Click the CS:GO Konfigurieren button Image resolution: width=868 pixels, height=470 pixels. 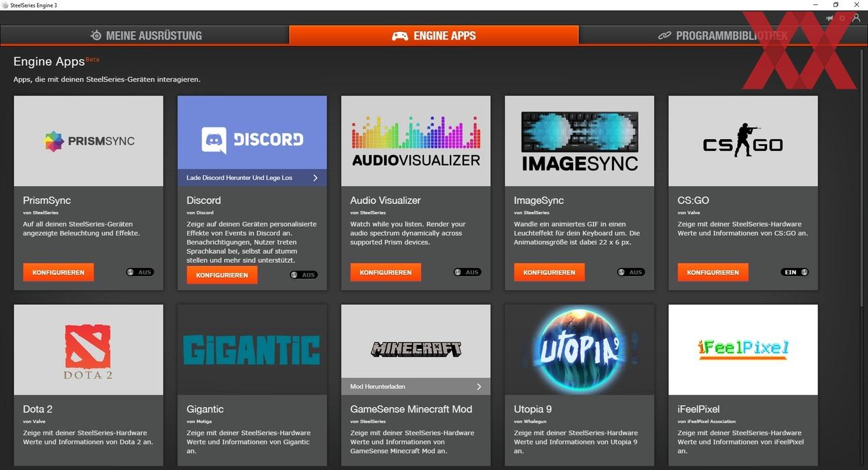[x=713, y=272]
